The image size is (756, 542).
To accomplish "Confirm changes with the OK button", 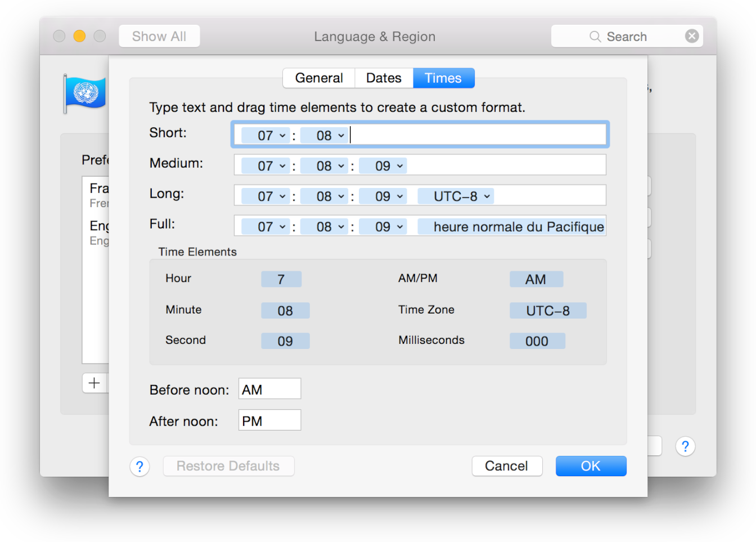I will coord(591,465).
